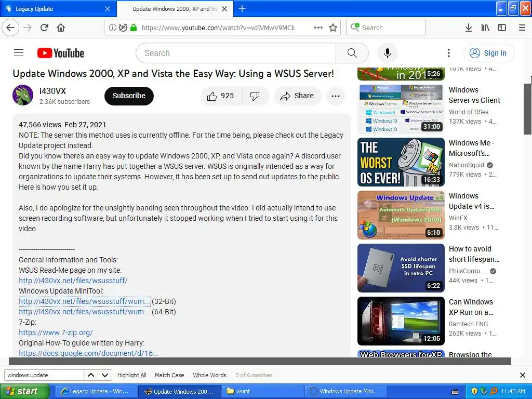Click the forward navigation arrow
This screenshot has width=532, height=399.
pos(28,28)
